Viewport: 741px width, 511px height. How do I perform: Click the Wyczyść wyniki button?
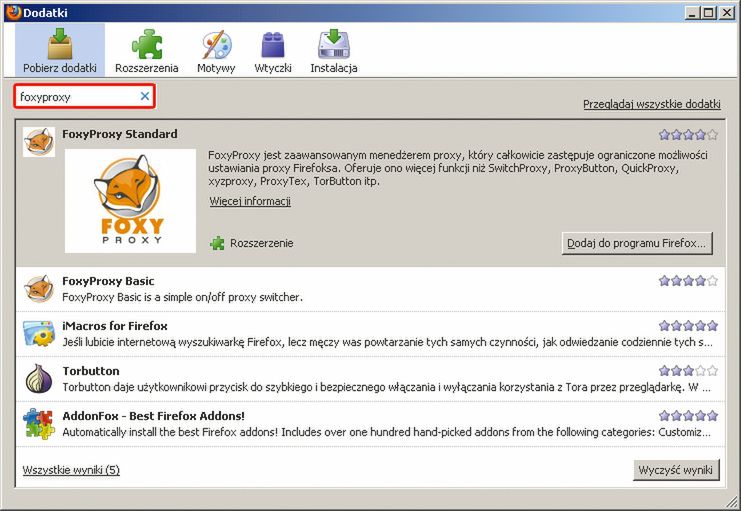(676, 470)
